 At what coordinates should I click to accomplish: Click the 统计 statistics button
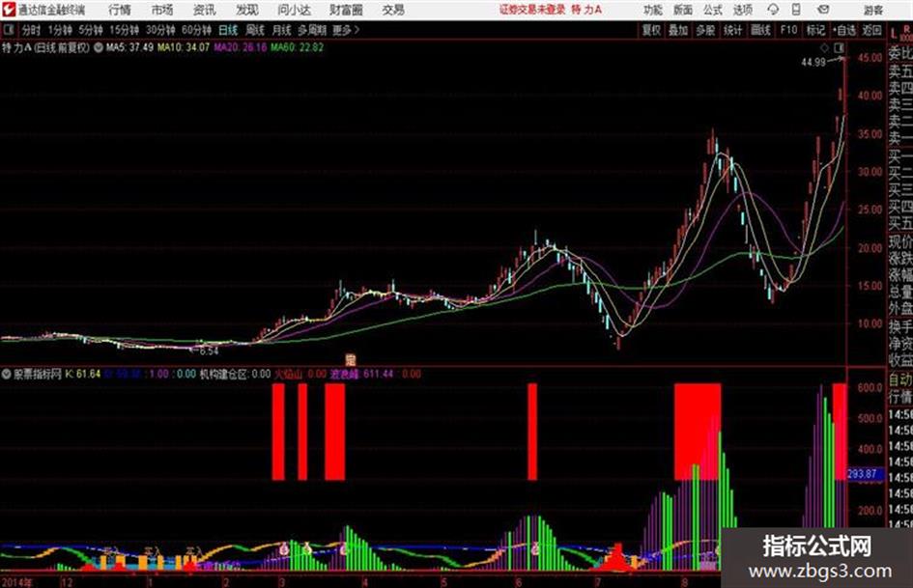732,30
